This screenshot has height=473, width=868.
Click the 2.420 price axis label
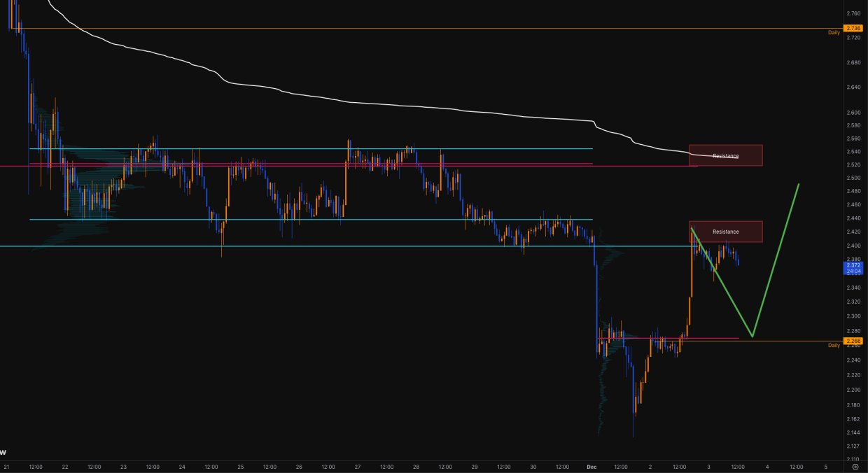(x=853, y=232)
